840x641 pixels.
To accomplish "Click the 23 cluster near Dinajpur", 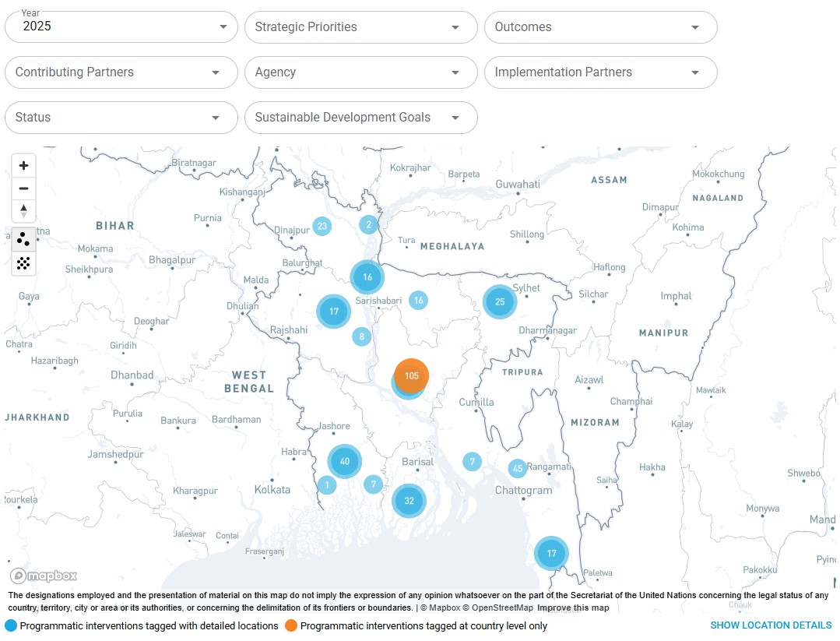I will [x=322, y=227].
